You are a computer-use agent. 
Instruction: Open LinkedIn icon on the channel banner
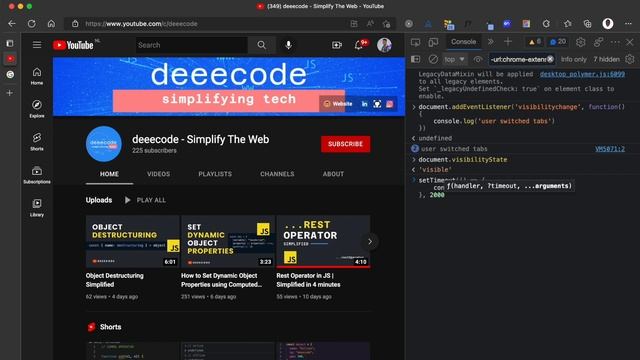coord(364,104)
